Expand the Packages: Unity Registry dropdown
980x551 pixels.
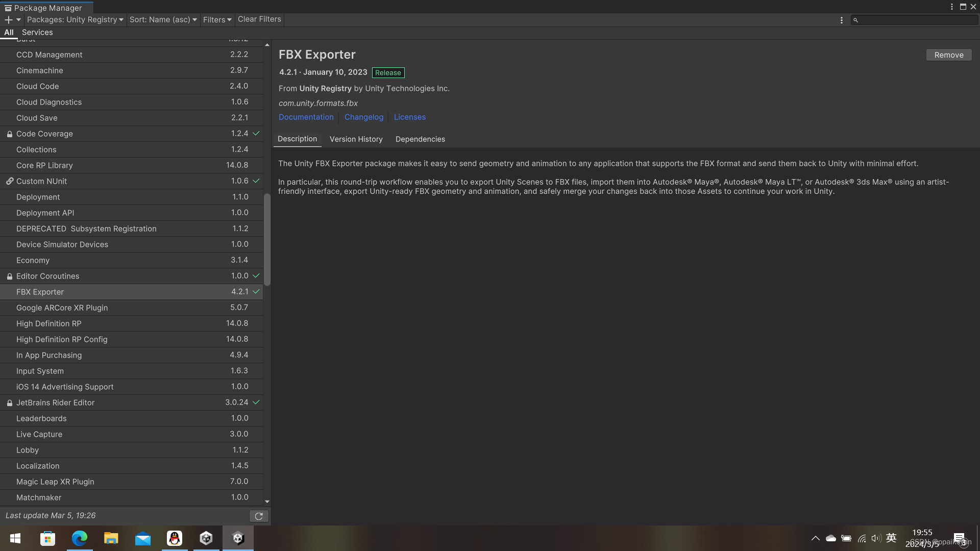(75, 20)
